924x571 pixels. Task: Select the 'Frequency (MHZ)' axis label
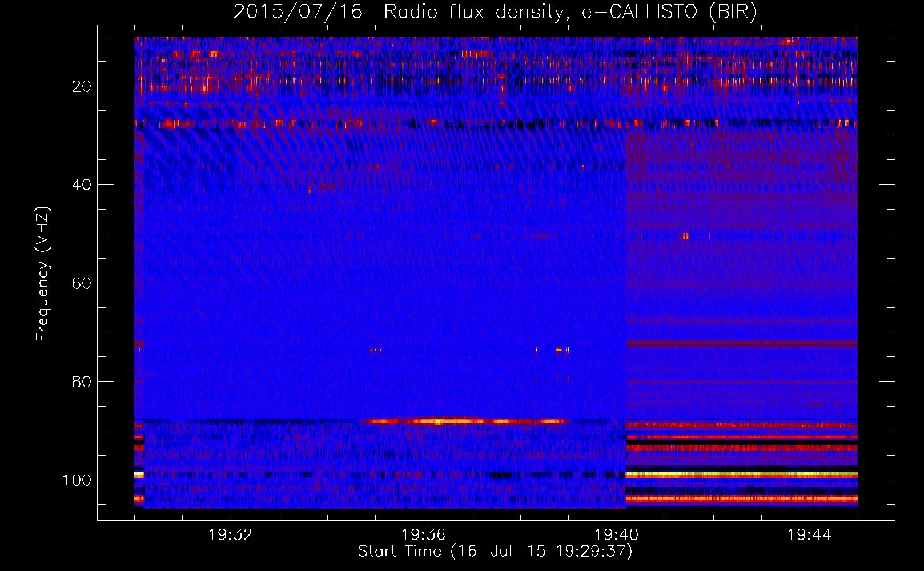point(43,274)
